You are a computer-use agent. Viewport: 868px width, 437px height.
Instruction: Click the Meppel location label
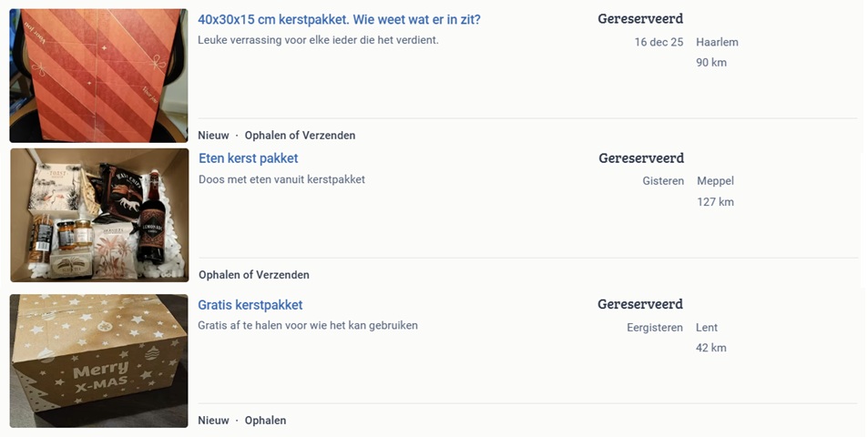tap(715, 181)
